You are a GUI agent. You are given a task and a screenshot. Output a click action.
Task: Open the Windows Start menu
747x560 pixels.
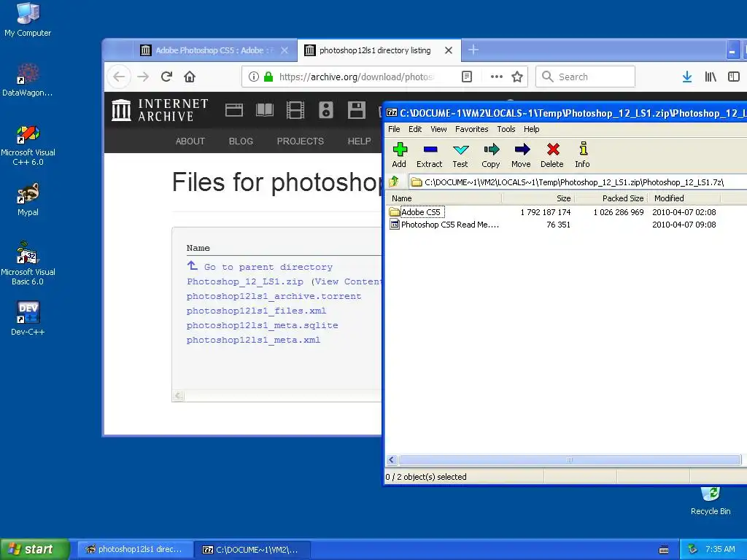click(35, 549)
